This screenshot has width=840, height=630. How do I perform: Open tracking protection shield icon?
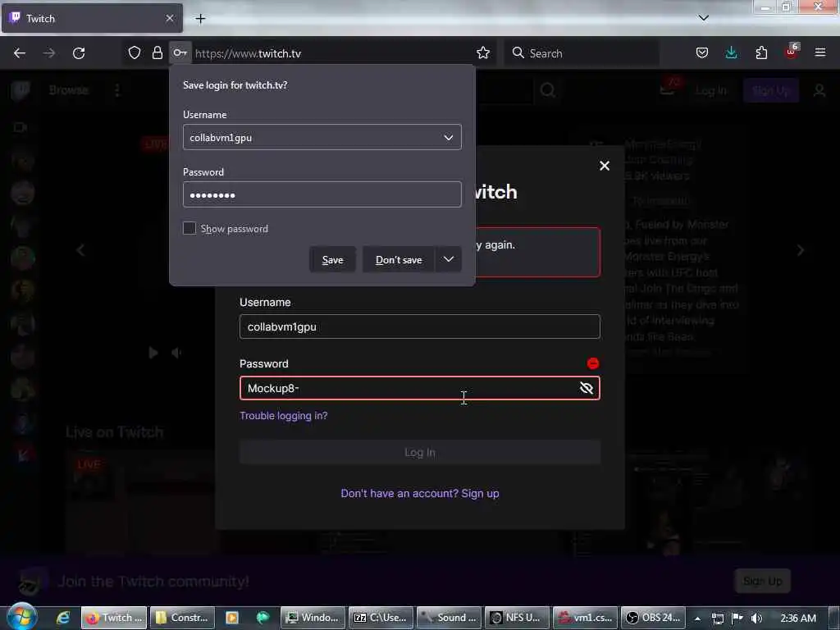(x=135, y=52)
